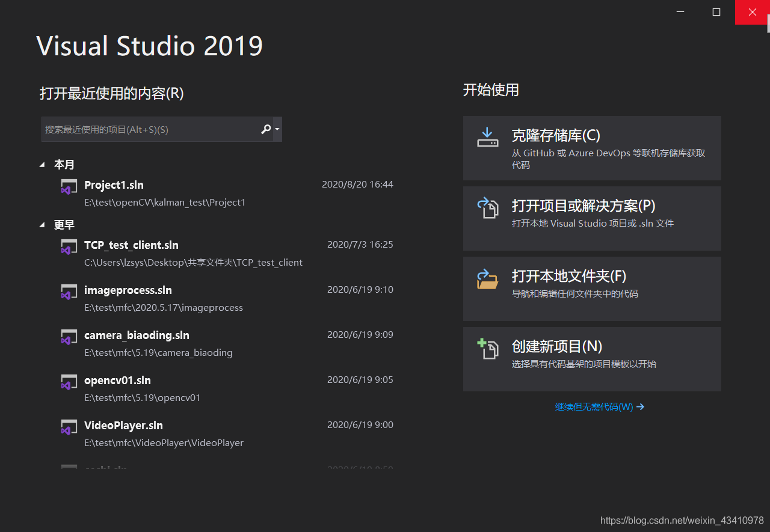The width and height of the screenshot is (770, 532).
Task: Click the create new project icon
Action: click(488, 349)
